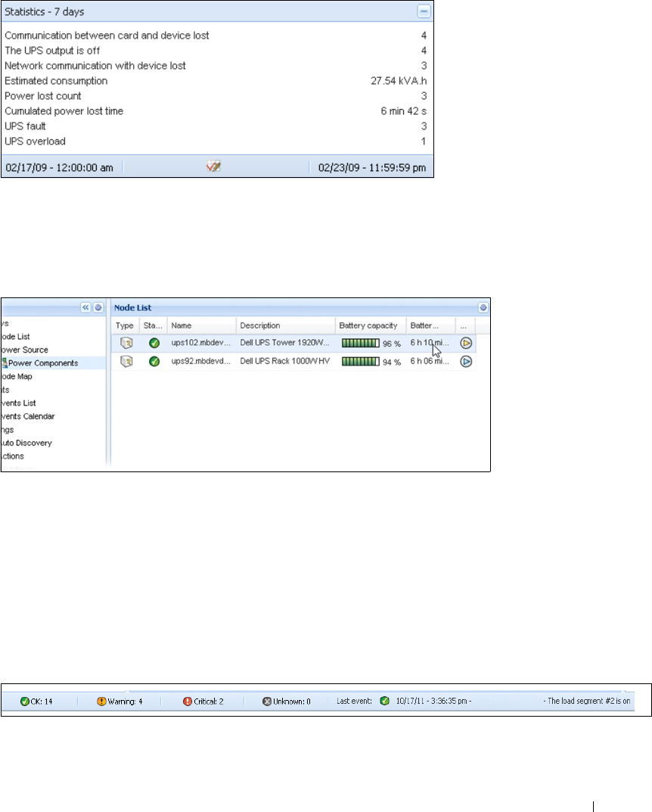This screenshot has height=812, width=652.
Task: Click the 94 % battery capacity bar
Action: pyautogui.click(x=361, y=362)
